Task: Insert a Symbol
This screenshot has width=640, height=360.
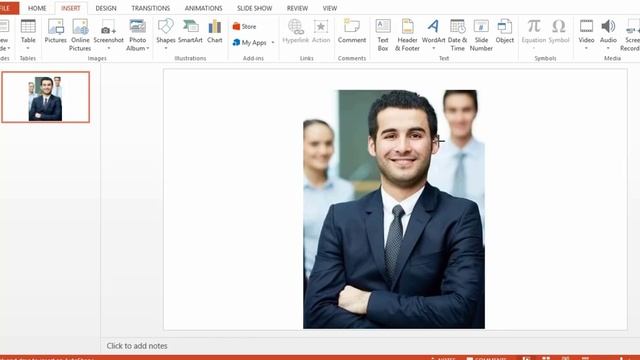Action: pos(559,31)
